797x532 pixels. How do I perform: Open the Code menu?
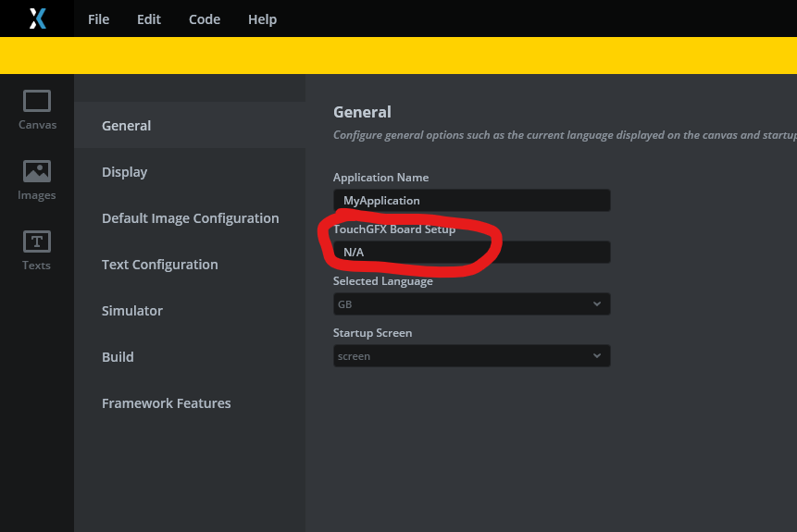click(x=205, y=19)
